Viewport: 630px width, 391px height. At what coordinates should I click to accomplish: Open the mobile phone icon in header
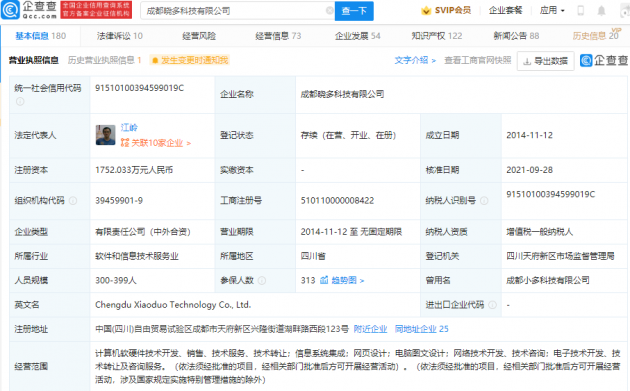pos(581,10)
